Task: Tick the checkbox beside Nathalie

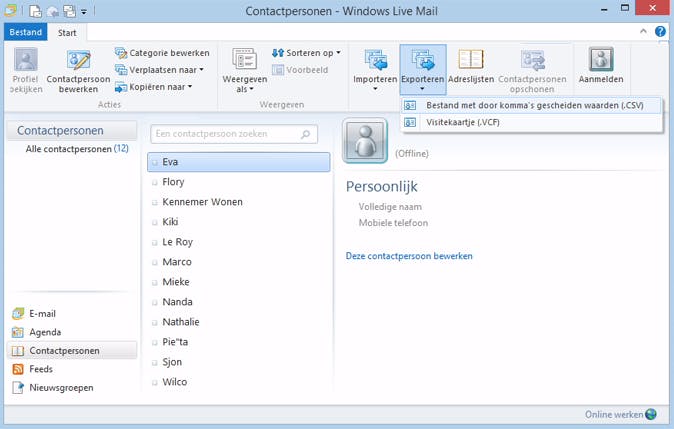Action: click(155, 322)
